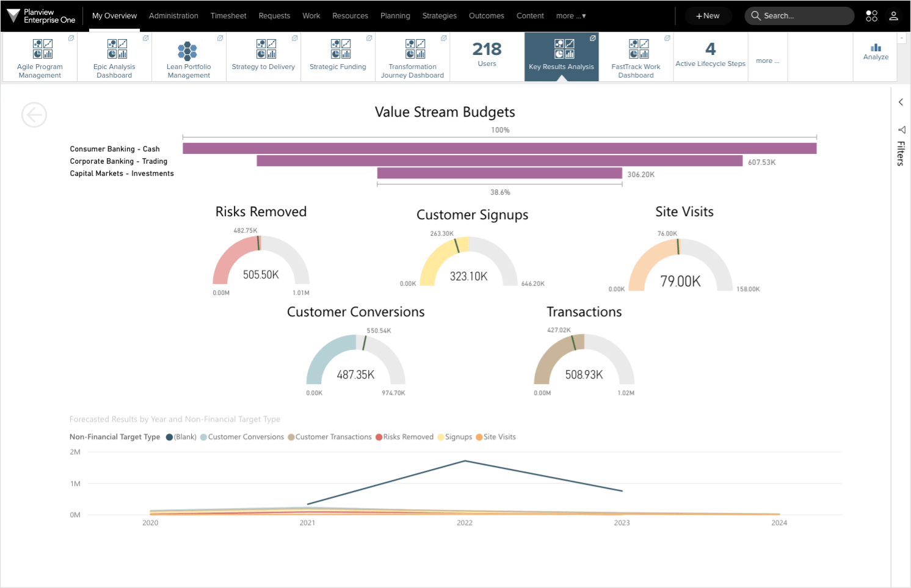Pop out FastTrack Work Dashboard tile
The image size is (911, 588).
coord(667,38)
